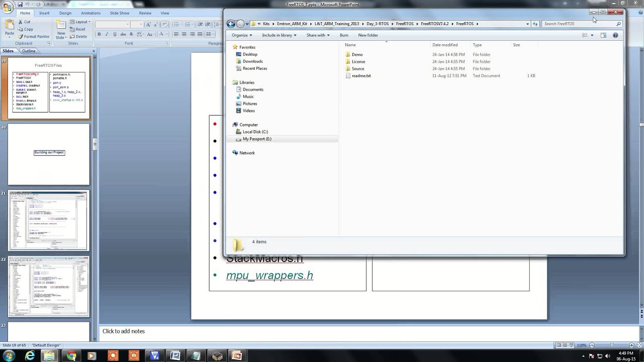The height and width of the screenshot is (362, 644).
Task: Sort by Date modified column header
Action: [445, 45]
